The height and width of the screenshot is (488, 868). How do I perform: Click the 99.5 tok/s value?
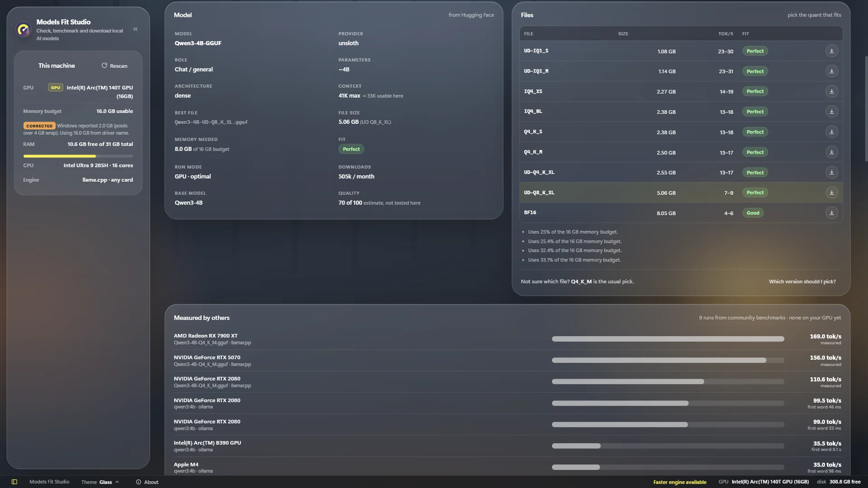827,401
